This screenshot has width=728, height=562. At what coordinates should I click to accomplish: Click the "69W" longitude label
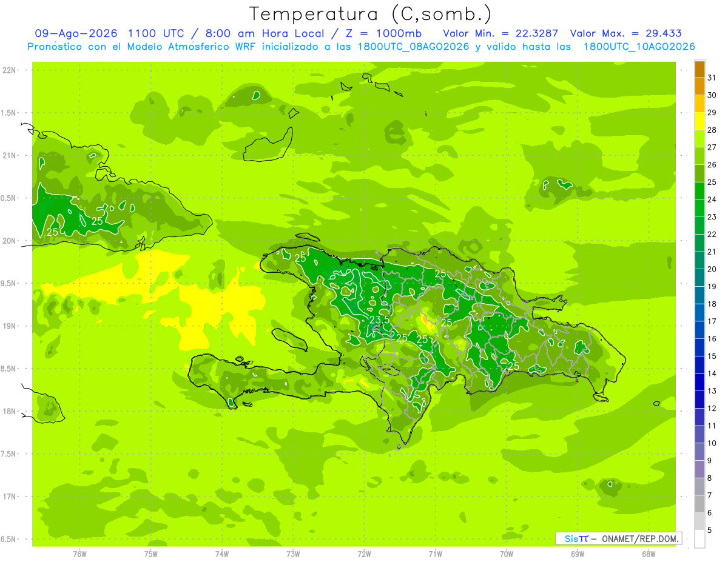(x=578, y=554)
